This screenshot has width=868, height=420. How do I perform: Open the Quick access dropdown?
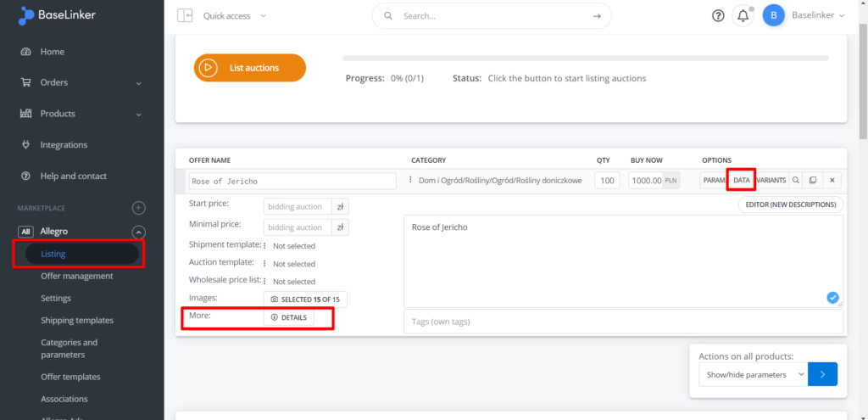pos(235,16)
